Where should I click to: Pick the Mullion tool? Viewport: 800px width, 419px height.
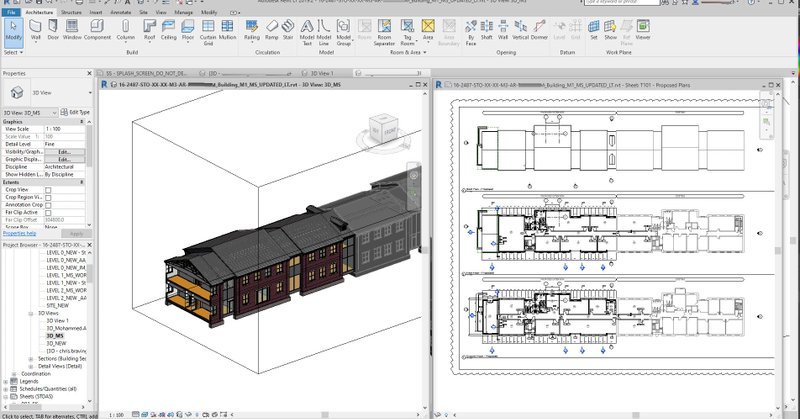tap(228, 30)
